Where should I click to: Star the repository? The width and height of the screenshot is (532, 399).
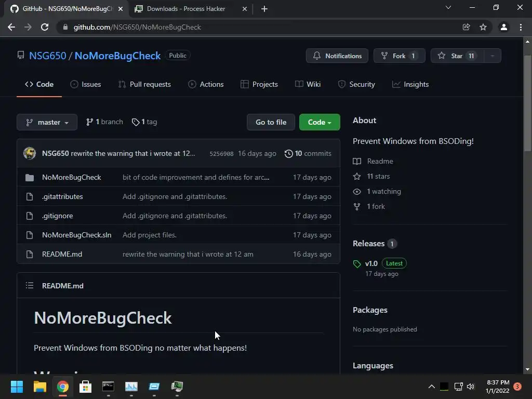click(x=457, y=56)
